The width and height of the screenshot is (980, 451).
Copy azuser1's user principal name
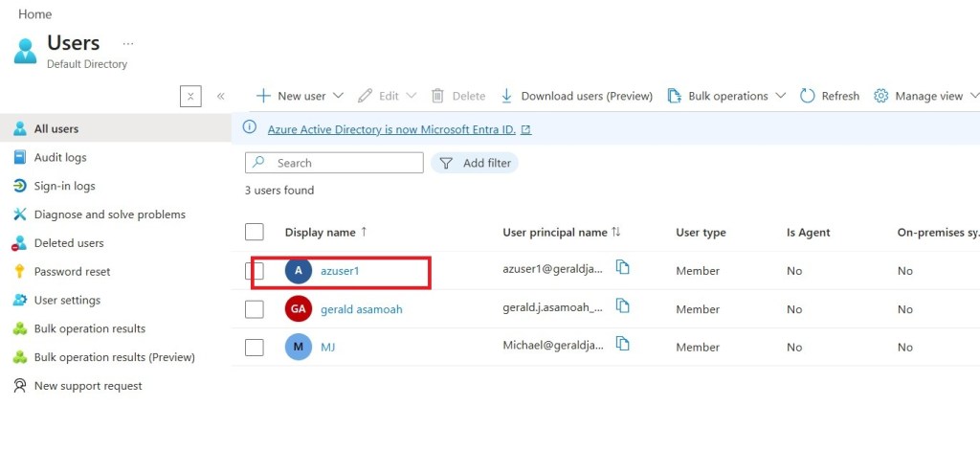click(x=623, y=267)
